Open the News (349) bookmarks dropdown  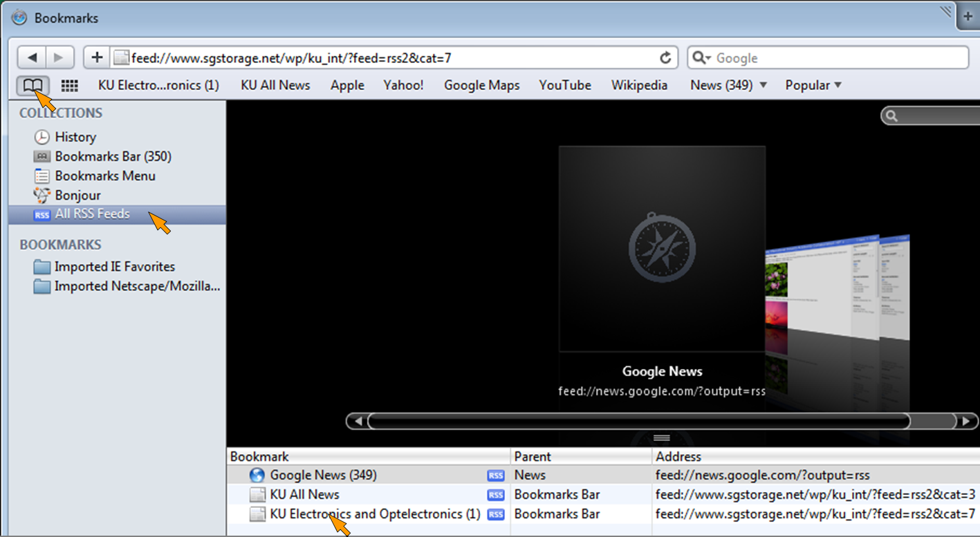[729, 86]
